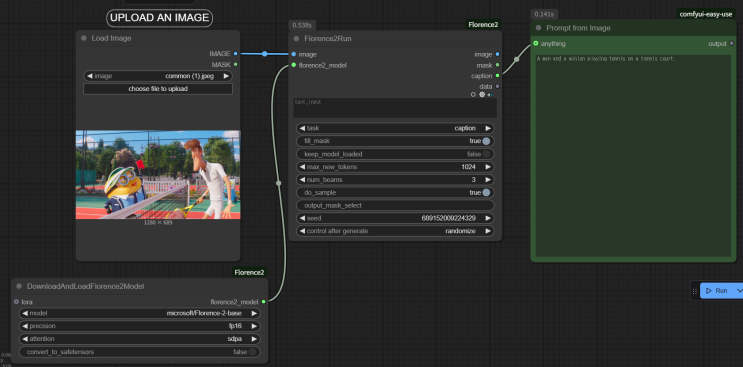
Task: Click into the text_input field
Action: click(395, 108)
